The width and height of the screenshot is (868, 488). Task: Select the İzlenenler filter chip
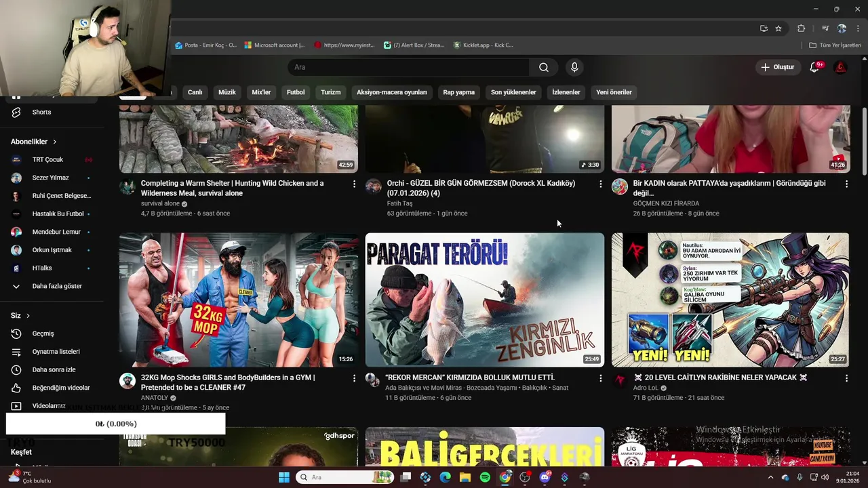(x=566, y=92)
